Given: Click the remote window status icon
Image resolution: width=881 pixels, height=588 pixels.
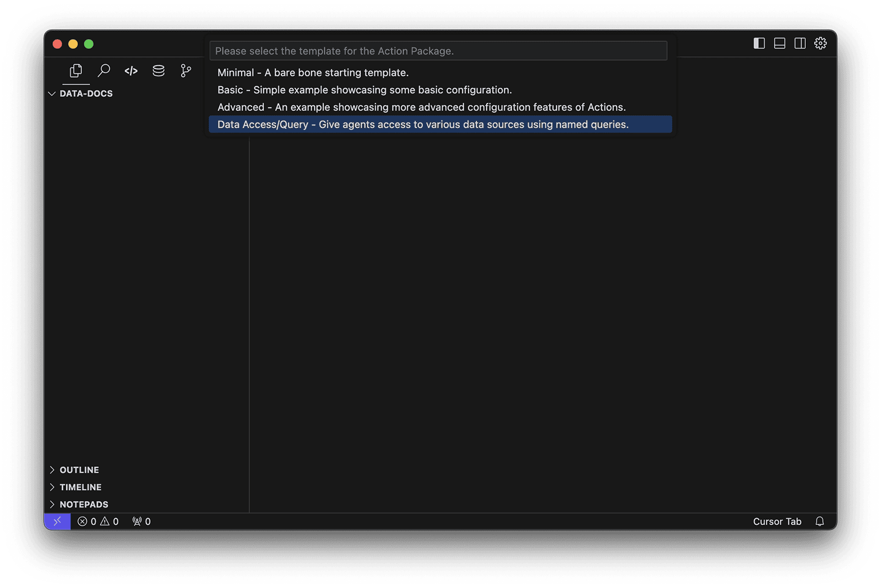Looking at the screenshot, I should click(x=57, y=521).
